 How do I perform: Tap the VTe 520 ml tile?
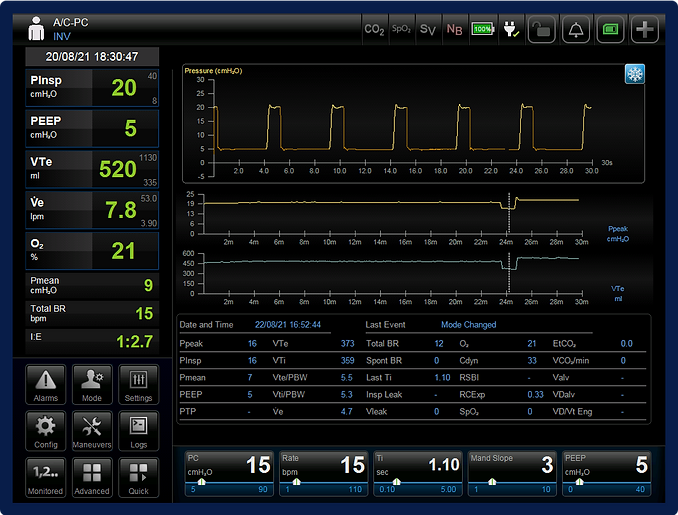(92, 169)
